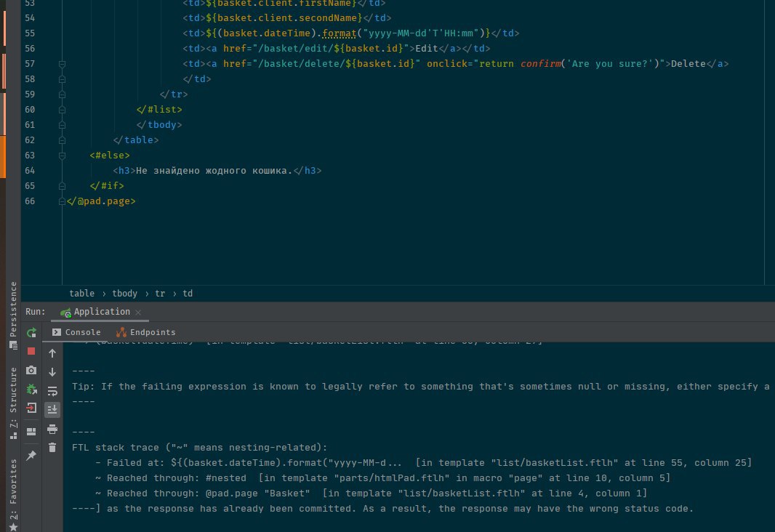Collapse the fold marker at closing tbody line 61
The image size is (775, 532).
[62, 125]
